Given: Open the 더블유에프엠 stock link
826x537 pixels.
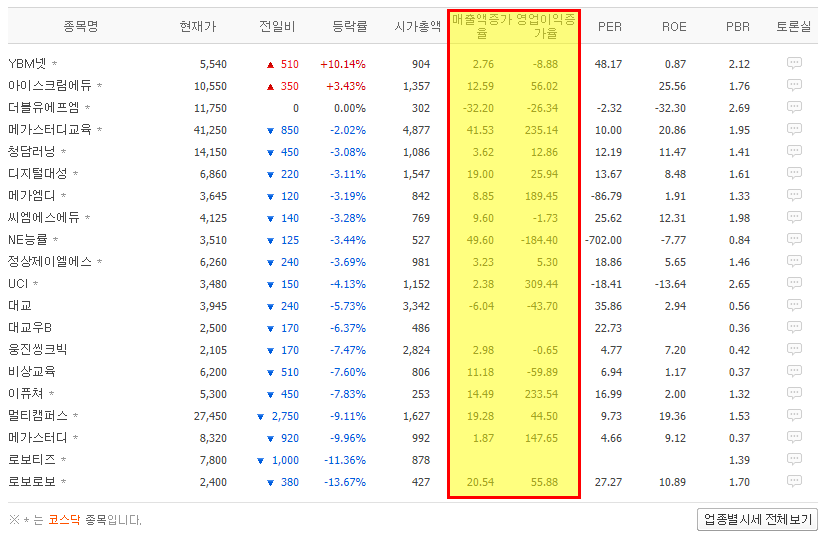Looking at the screenshot, I should point(44,108).
